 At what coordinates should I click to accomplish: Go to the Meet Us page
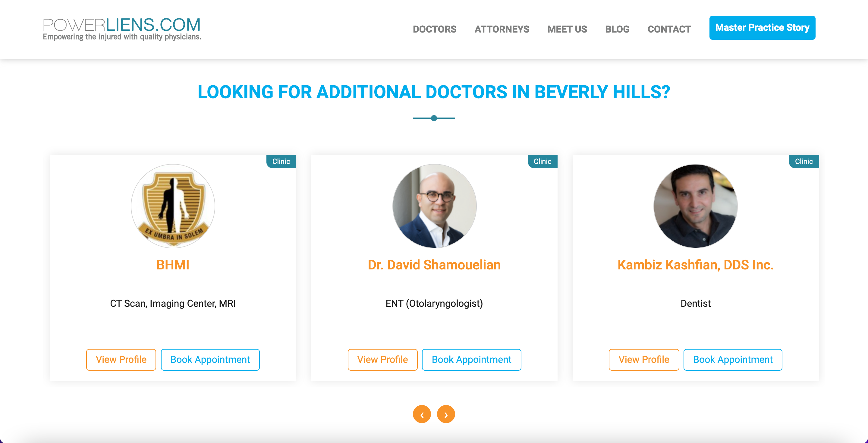click(567, 29)
